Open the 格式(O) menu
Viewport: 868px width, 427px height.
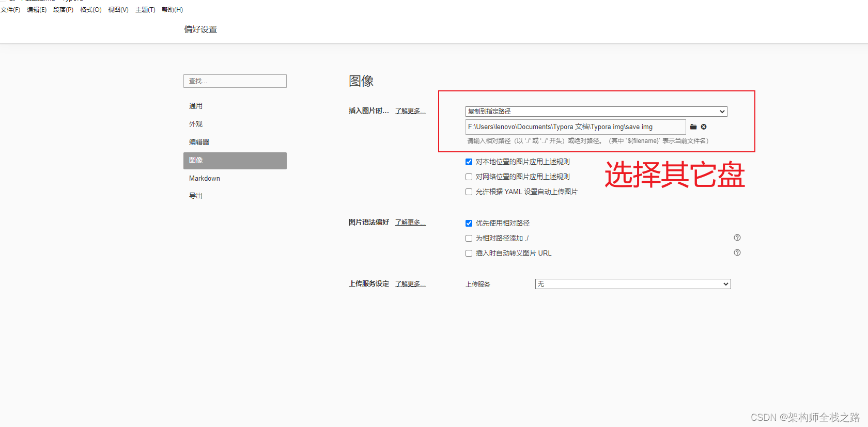(90, 10)
